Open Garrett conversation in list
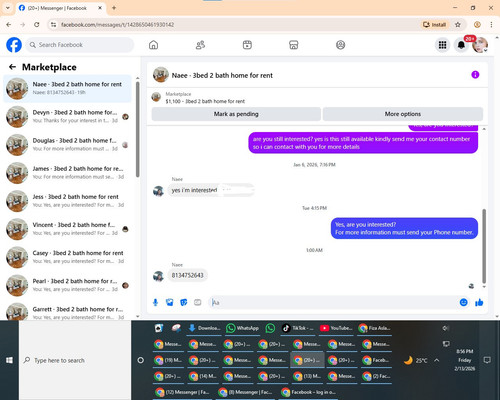 click(67, 311)
